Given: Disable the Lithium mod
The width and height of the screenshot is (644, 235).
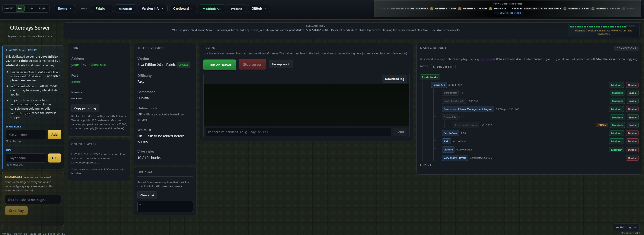Looking at the screenshot, I should (632, 149).
